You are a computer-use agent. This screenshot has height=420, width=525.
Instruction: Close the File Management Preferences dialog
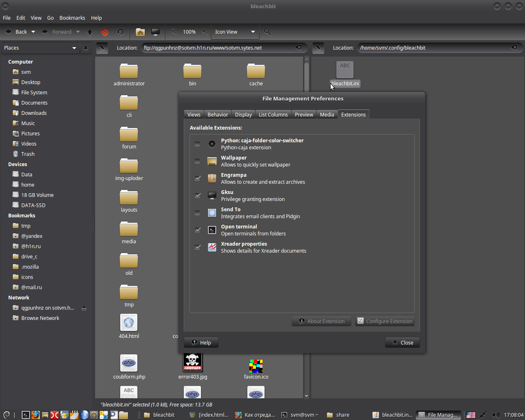tap(402, 342)
